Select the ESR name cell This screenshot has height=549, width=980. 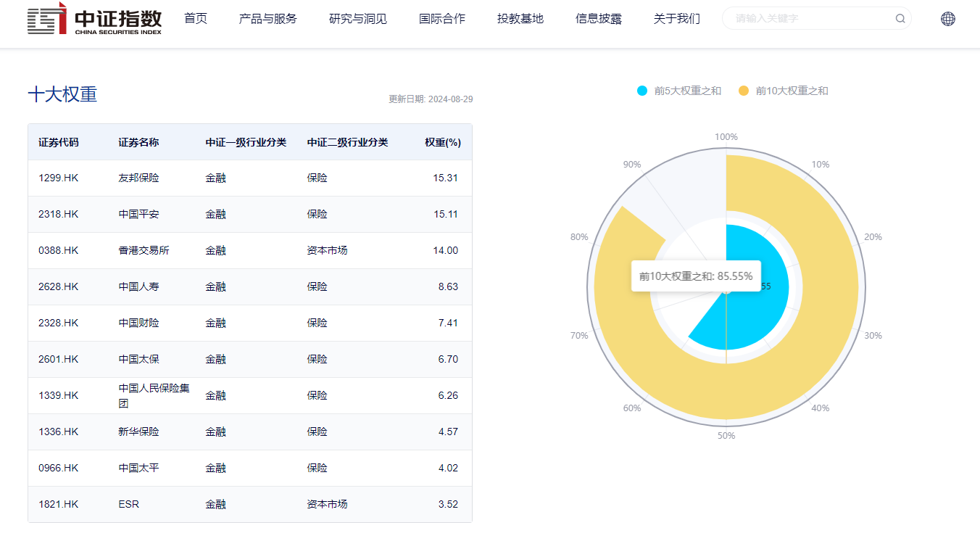129,504
